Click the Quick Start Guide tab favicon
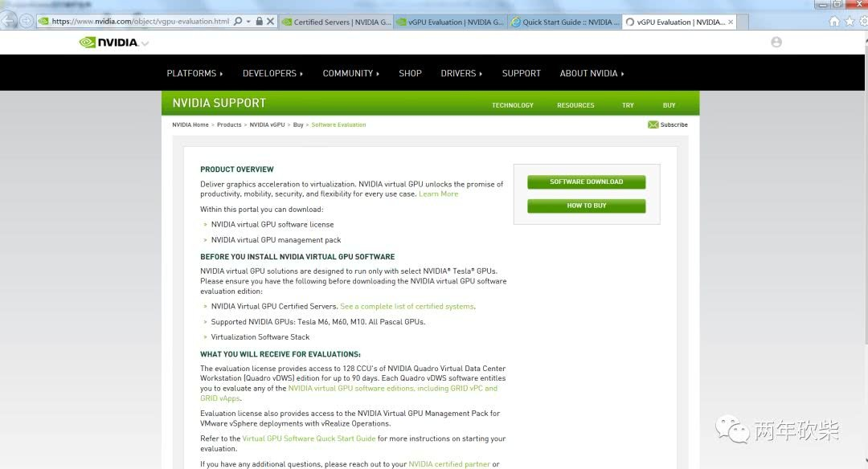The height and width of the screenshot is (469, 868). coord(516,22)
